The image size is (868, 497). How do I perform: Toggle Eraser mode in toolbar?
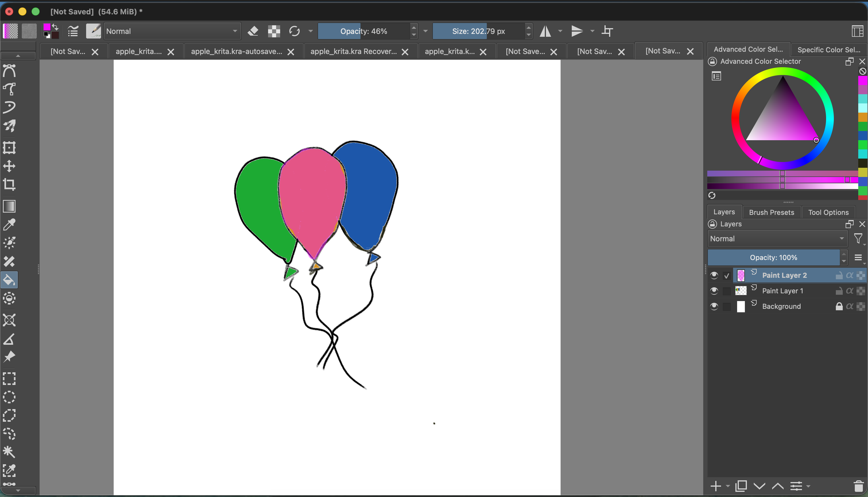(253, 31)
